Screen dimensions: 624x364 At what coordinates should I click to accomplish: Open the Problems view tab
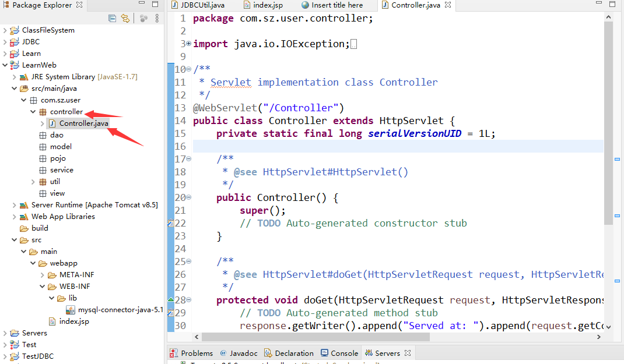[191, 353]
